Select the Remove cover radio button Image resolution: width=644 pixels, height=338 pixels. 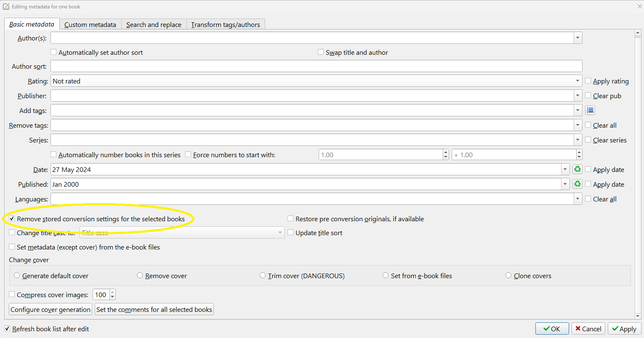140,276
